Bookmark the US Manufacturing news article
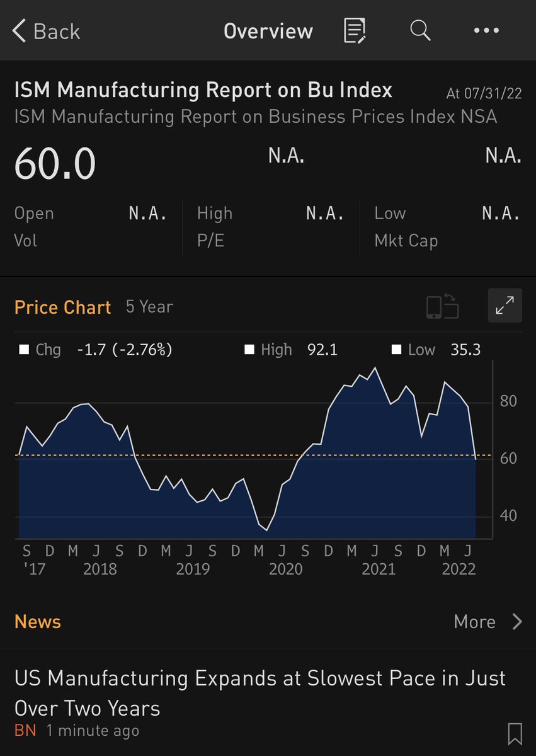536x756 pixels. (x=515, y=734)
